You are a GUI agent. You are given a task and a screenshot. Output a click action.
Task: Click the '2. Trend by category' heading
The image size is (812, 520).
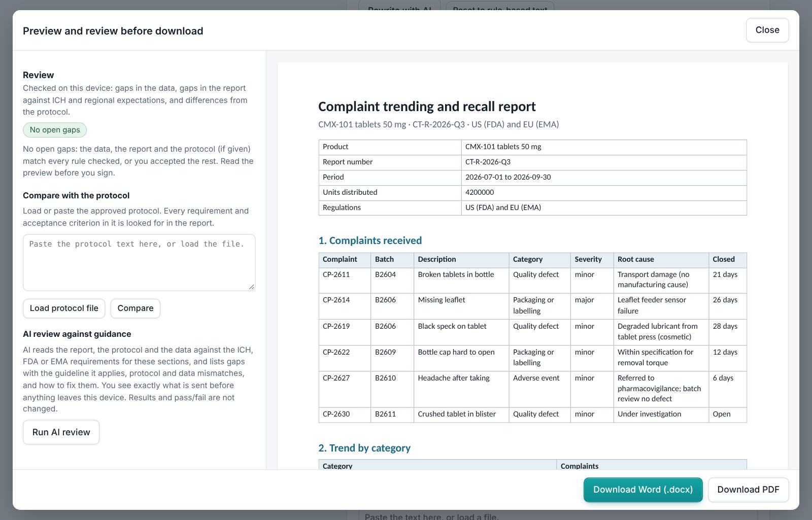(x=364, y=448)
